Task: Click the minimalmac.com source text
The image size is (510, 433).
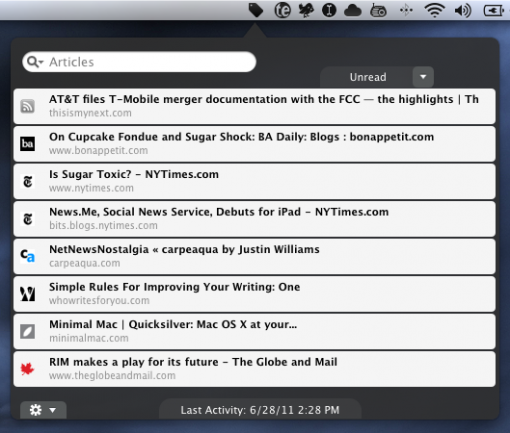Action: click(x=89, y=338)
